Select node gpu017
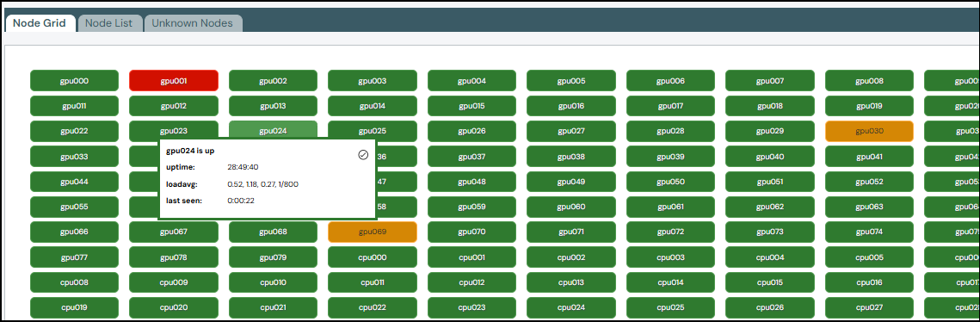The width and height of the screenshot is (980, 322). (x=670, y=106)
